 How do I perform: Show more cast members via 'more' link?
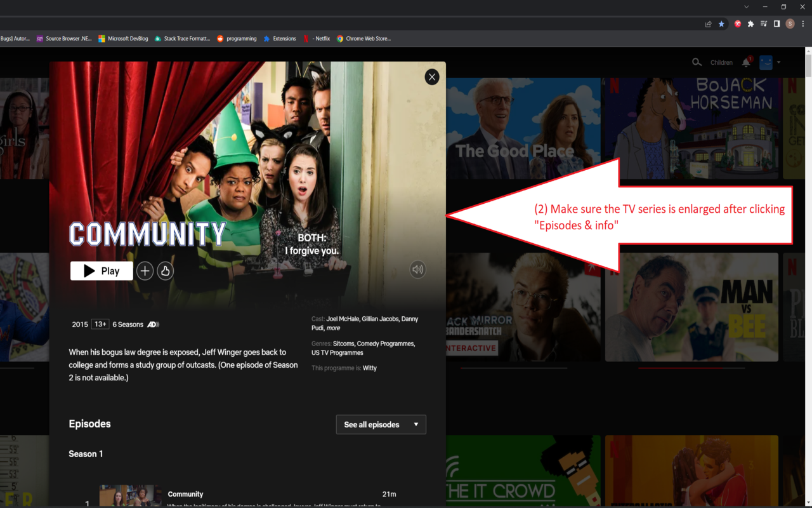tap(333, 328)
